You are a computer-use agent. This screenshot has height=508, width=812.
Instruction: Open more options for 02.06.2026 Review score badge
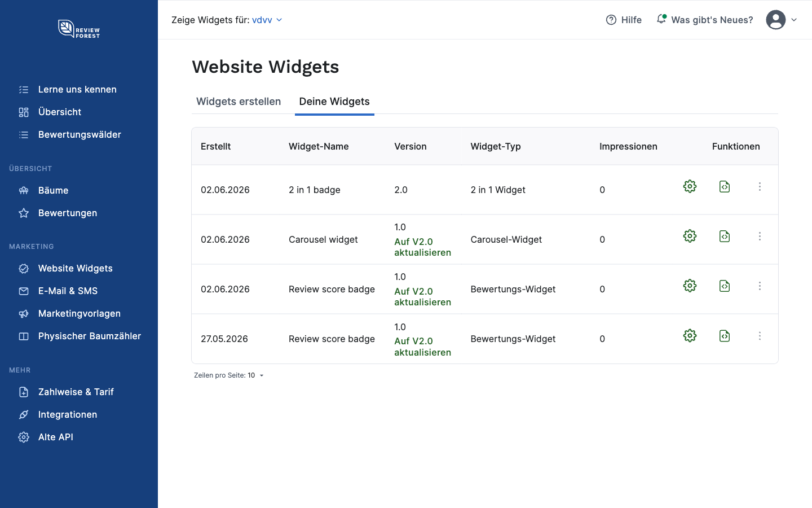coord(760,286)
